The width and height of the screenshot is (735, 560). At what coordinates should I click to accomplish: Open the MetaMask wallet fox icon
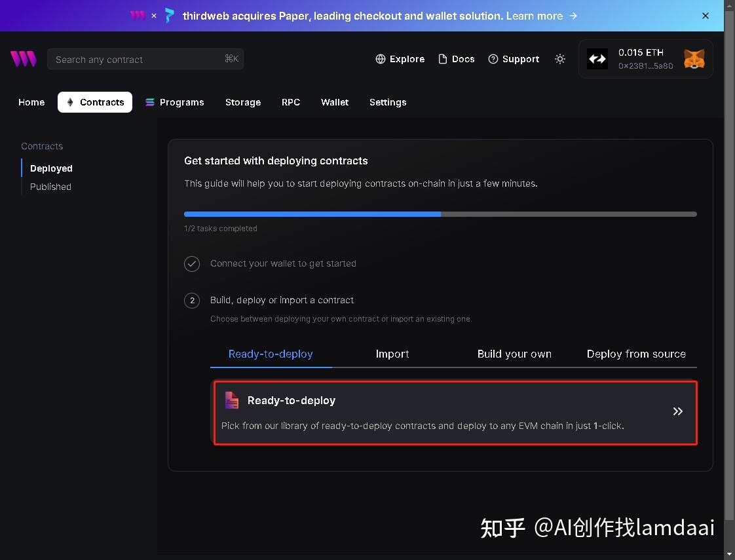click(694, 58)
